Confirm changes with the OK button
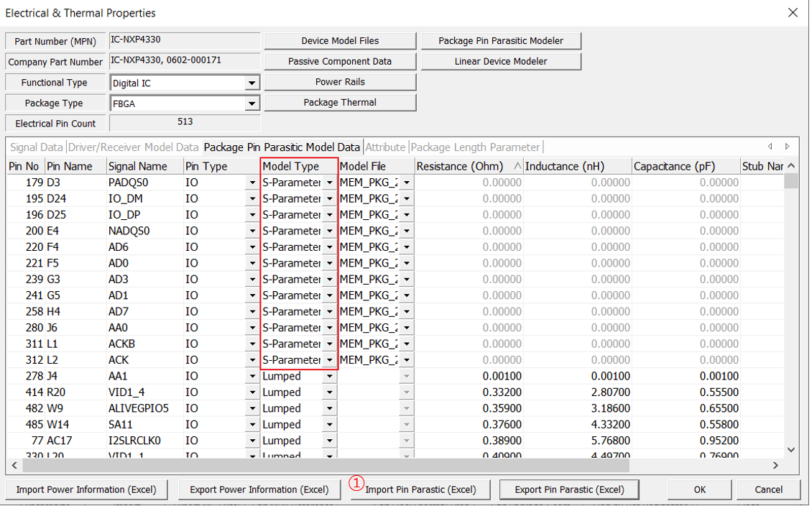 699,489
